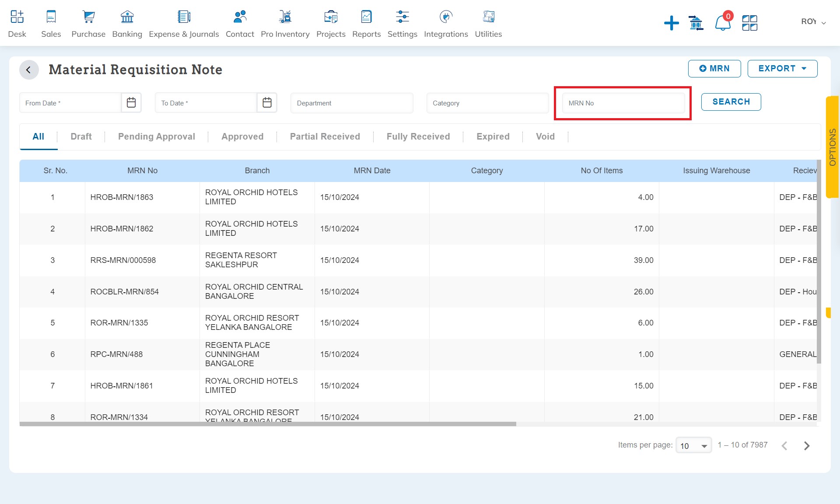Click into the To Date field
This screenshot has height=504, width=840.
pos(206,103)
